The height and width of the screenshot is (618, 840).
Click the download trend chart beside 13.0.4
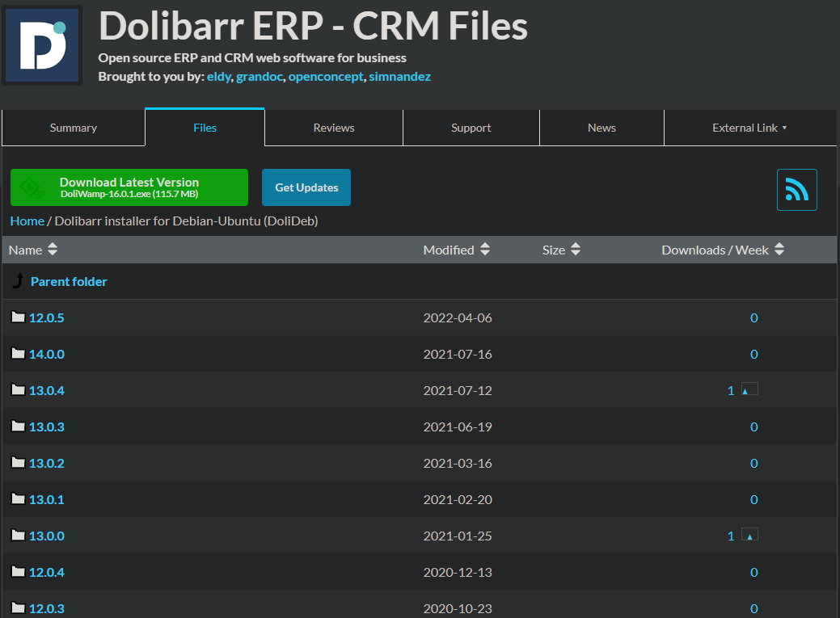[x=749, y=389]
